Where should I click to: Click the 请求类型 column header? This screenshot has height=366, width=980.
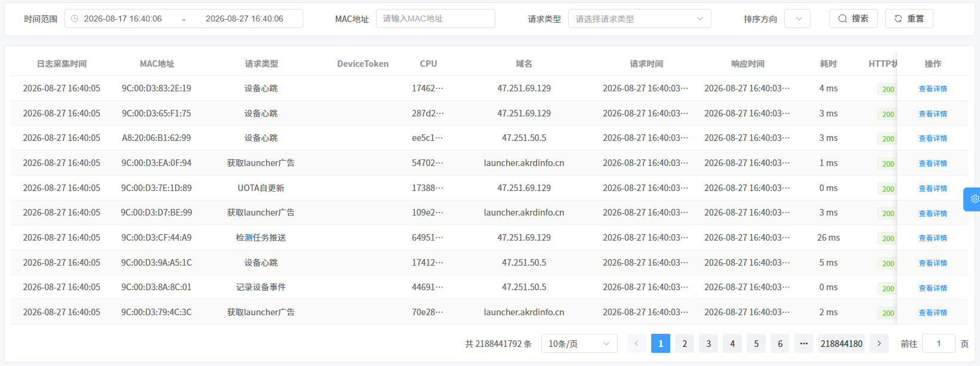(261, 63)
